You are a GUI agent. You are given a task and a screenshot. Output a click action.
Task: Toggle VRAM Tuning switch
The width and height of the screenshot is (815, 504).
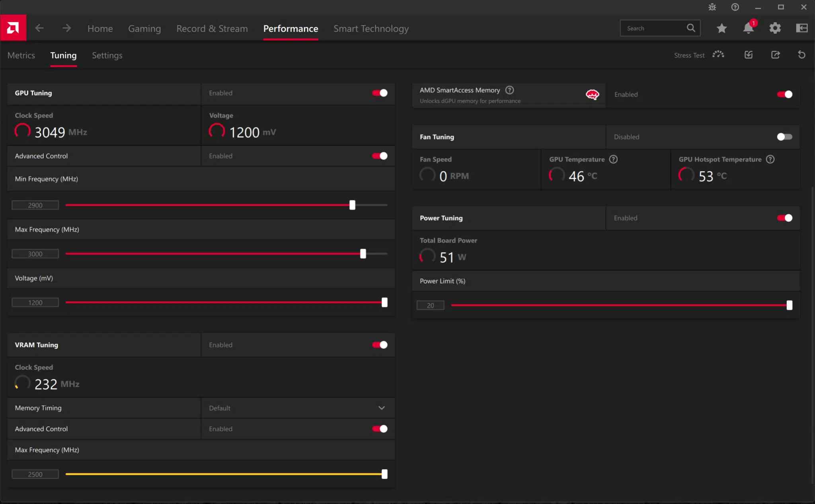[x=380, y=345]
